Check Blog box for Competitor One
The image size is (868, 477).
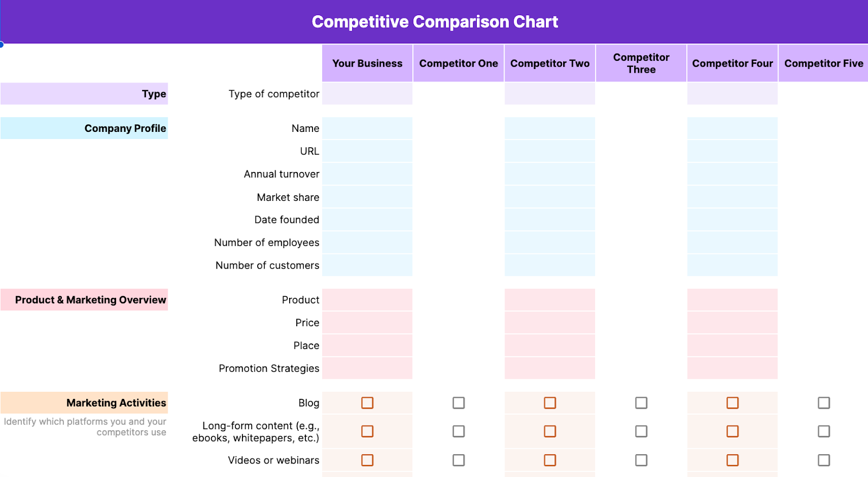click(458, 403)
